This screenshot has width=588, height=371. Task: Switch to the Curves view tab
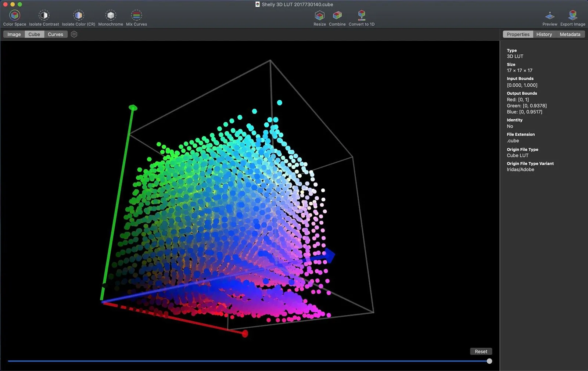click(55, 34)
